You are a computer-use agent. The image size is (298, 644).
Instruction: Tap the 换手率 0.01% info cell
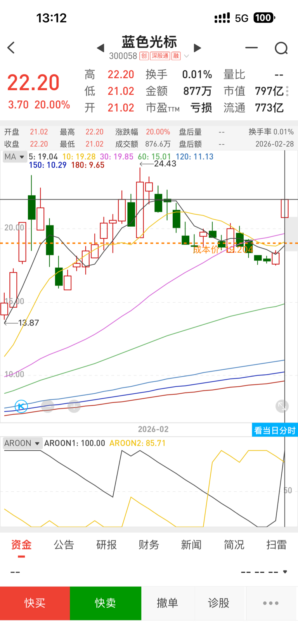[x=271, y=132]
